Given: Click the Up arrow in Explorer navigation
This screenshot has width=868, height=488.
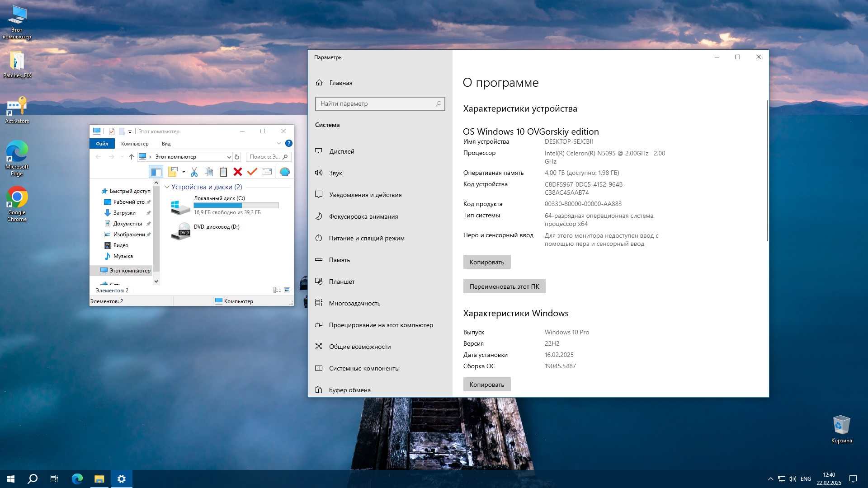Looking at the screenshot, I should pyautogui.click(x=132, y=157).
